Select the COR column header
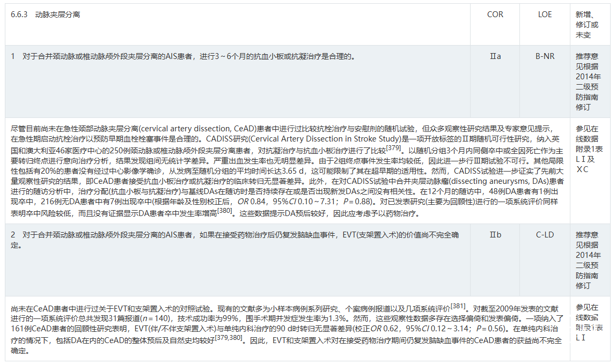 [x=495, y=14]
